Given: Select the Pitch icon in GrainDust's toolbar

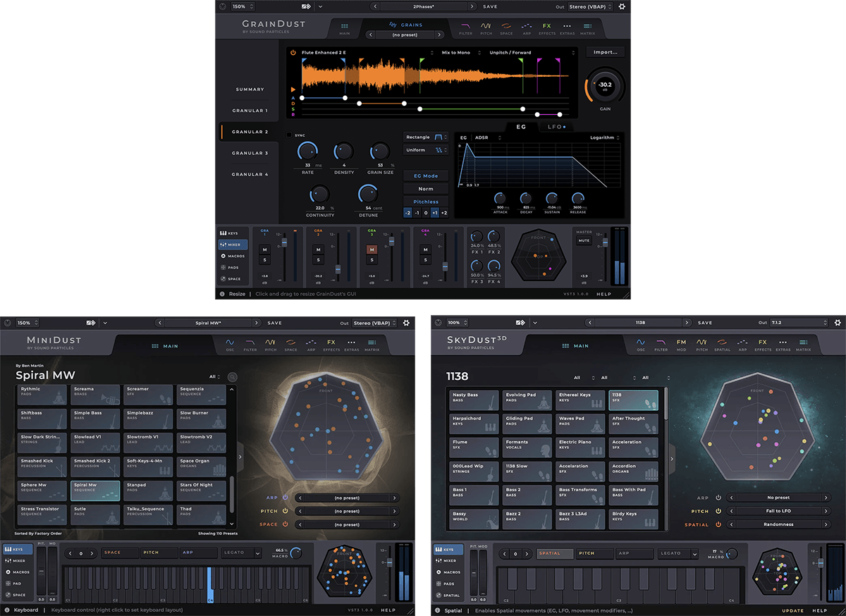Looking at the screenshot, I should coord(485,29).
